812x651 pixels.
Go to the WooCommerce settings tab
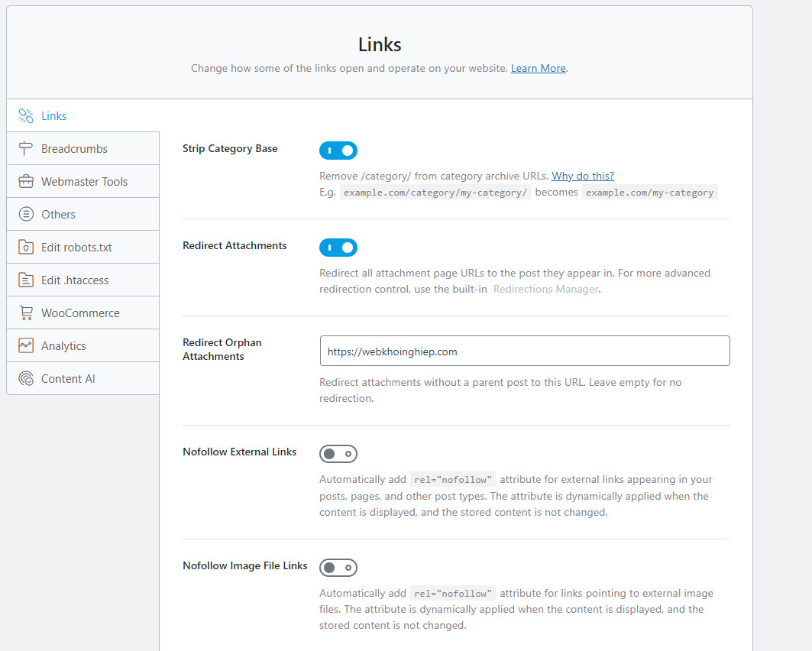coord(80,313)
